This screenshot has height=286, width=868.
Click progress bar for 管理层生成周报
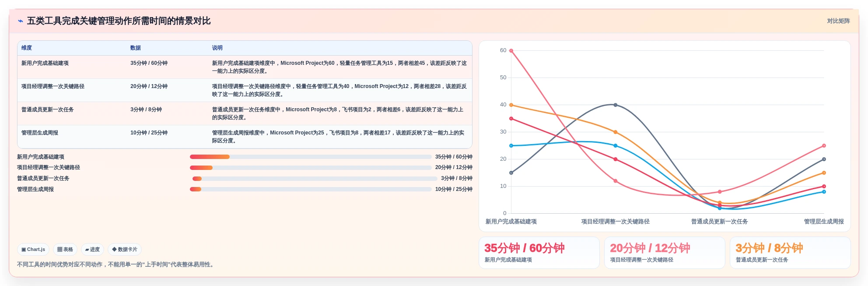311,189
